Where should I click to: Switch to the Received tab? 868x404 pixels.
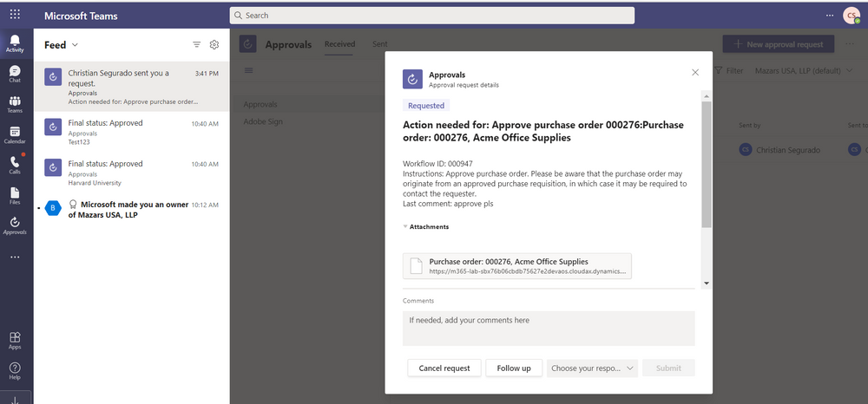point(339,44)
